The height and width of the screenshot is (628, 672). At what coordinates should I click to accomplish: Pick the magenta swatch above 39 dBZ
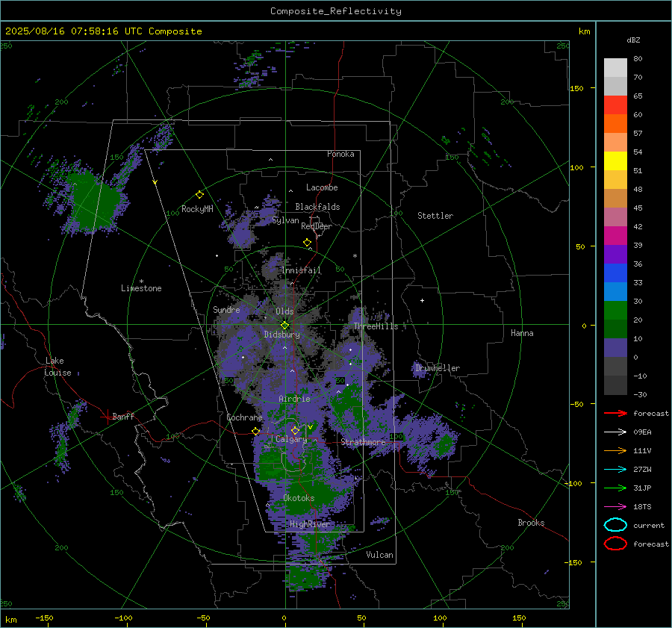point(615,236)
